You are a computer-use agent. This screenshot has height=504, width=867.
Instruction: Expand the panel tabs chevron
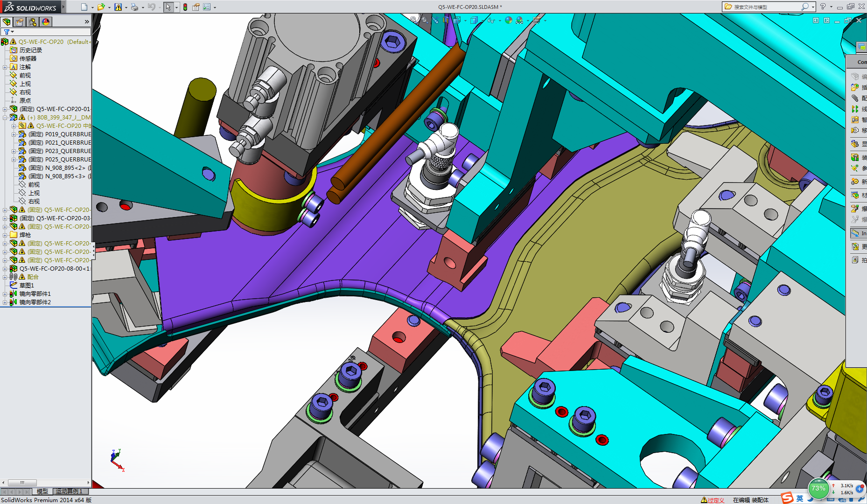pyautogui.click(x=87, y=22)
